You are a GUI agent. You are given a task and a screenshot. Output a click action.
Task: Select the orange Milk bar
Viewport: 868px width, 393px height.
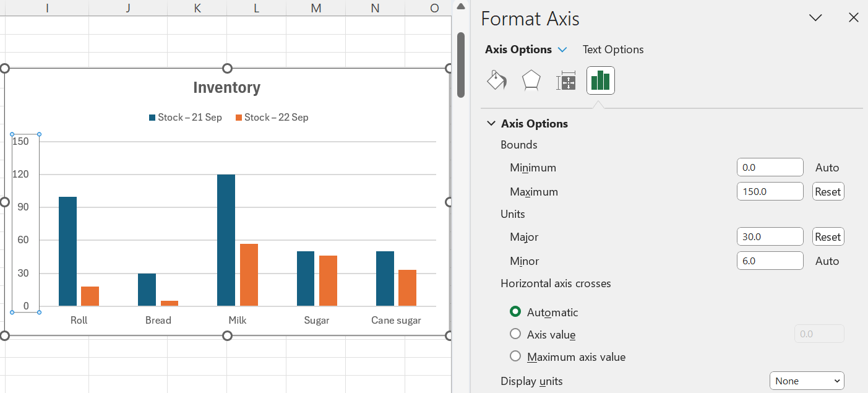click(249, 275)
